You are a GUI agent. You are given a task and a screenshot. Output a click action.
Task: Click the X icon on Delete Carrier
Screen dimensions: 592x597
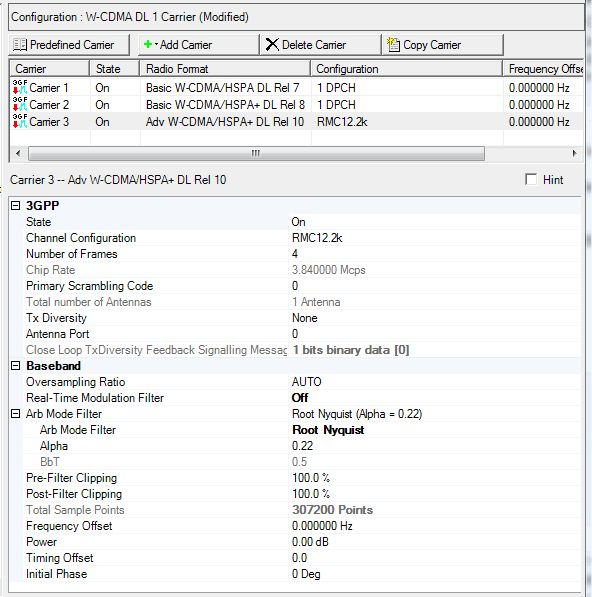[x=272, y=45]
